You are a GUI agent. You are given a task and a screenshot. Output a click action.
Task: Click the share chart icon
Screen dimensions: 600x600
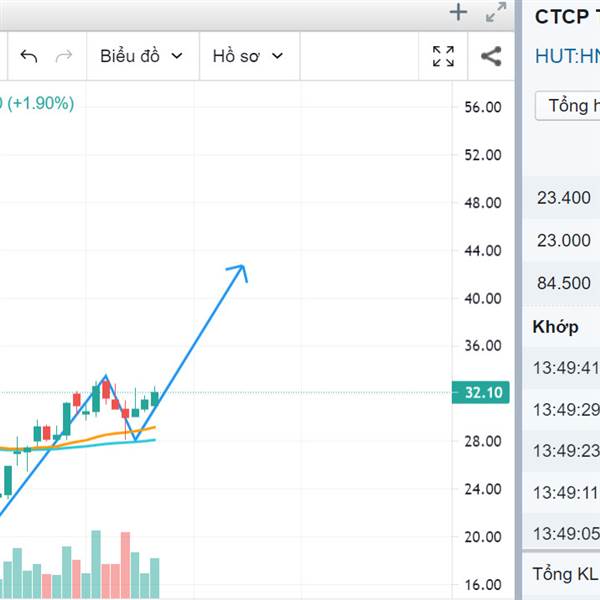click(x=491, y=56)
